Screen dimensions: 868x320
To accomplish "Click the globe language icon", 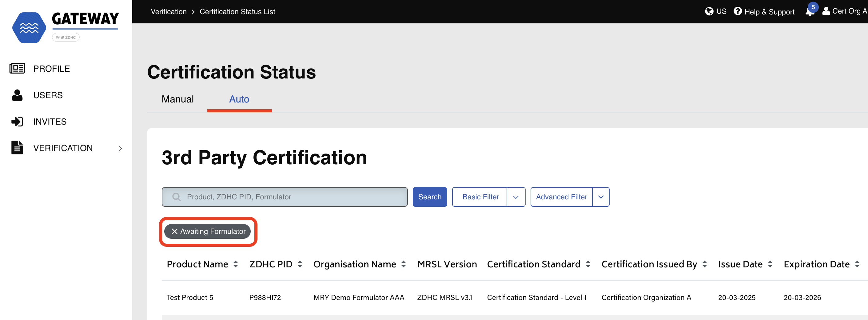I will pos(709,11).
